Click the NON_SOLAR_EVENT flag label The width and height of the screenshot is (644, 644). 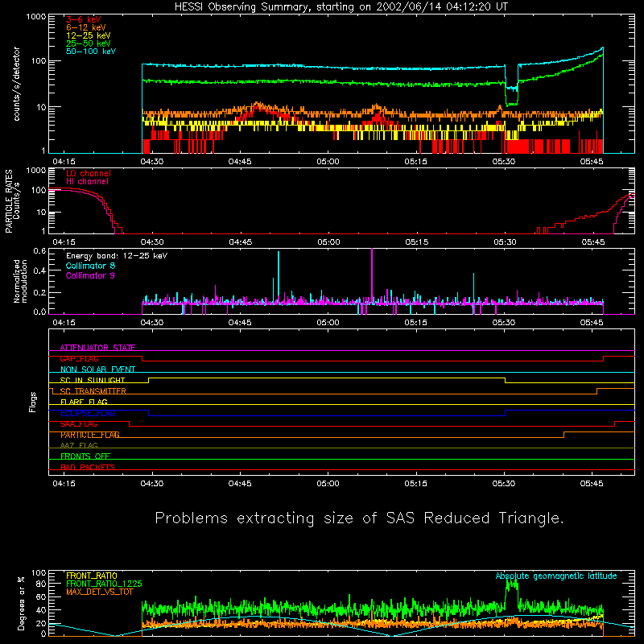tap(97, 369)
